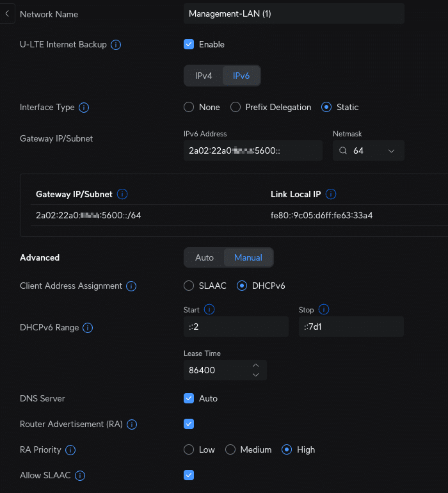
Task: Click the info icon beside RA Priority
Action: click(x=70, y=450)
